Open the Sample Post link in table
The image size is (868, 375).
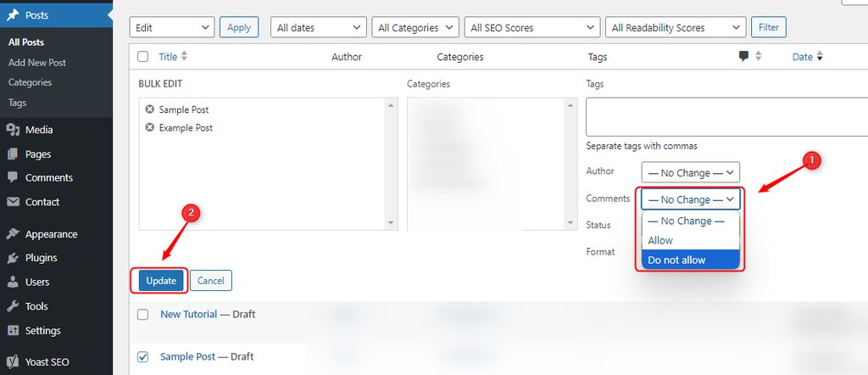coord(187,356)
